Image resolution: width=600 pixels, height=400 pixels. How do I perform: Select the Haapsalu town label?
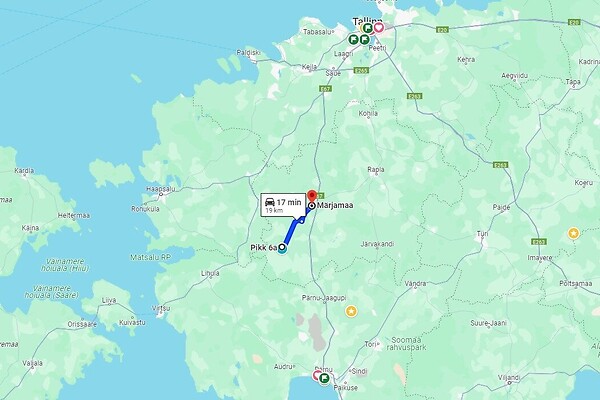(x=160, y=189)
